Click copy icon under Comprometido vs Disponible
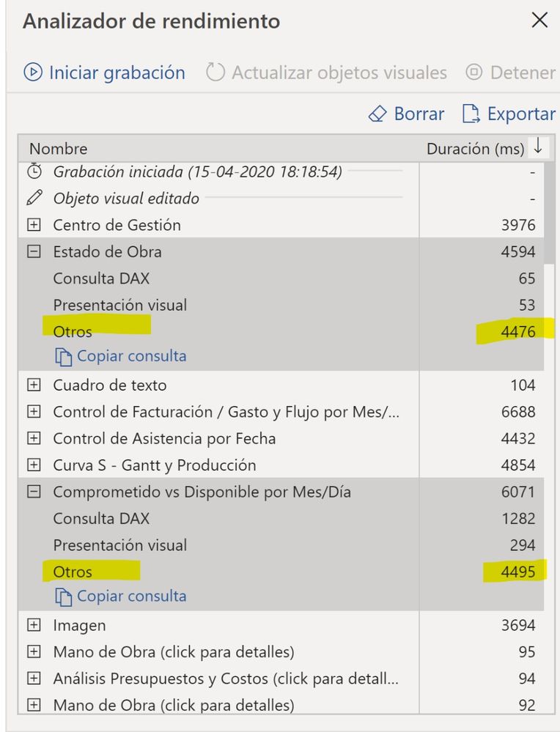560x732 pixels. click(x=63, y=596)
